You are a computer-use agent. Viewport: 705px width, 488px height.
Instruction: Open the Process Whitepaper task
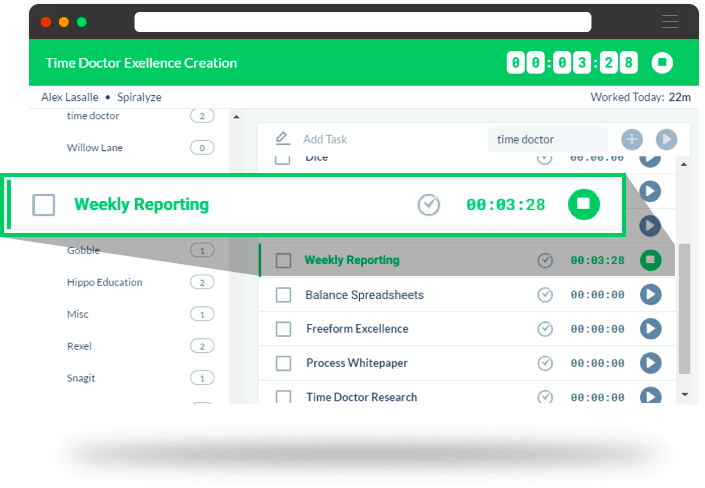[357, 363]
